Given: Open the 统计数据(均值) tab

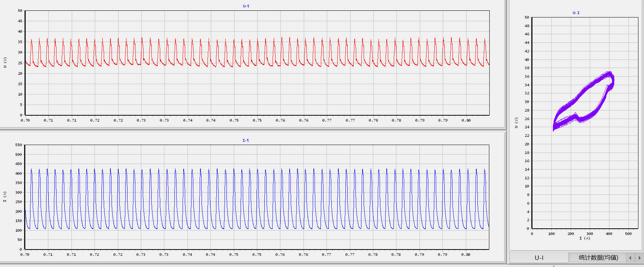Looking at the screenshot, I should pos(598,257).
